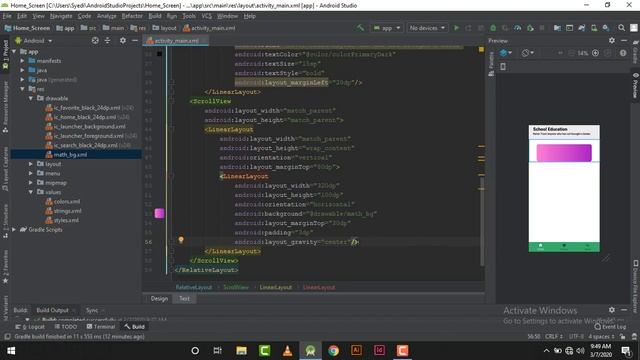Click the Project panel scroll-from-source target icon

(x=95, y=40)
